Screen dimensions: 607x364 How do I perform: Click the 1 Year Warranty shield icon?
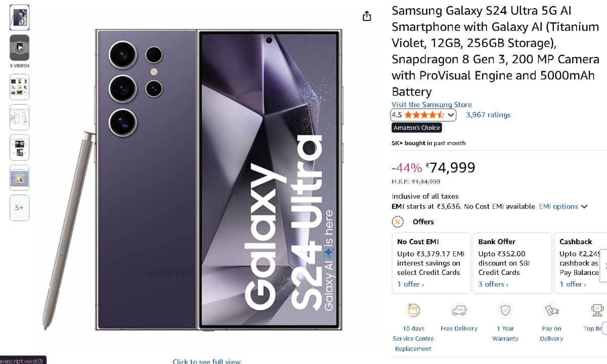click(x=505, y=310)
